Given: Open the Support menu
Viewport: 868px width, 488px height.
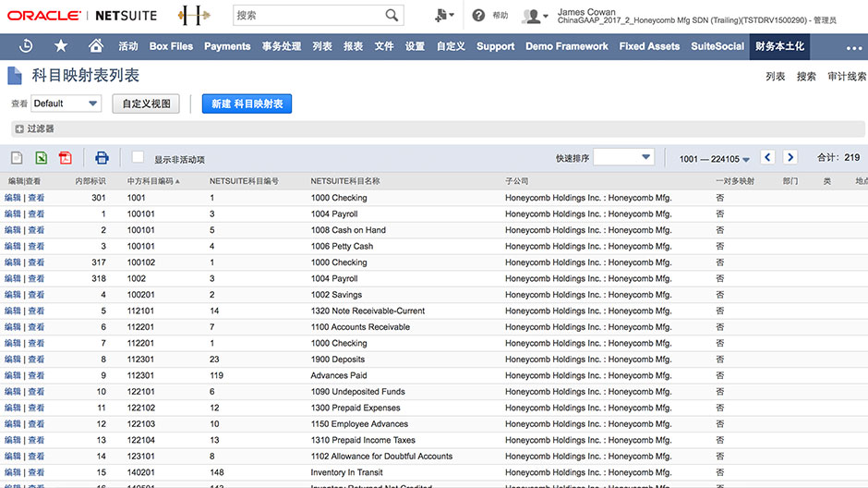Looking at the screenshot, I should pos(496,46).
